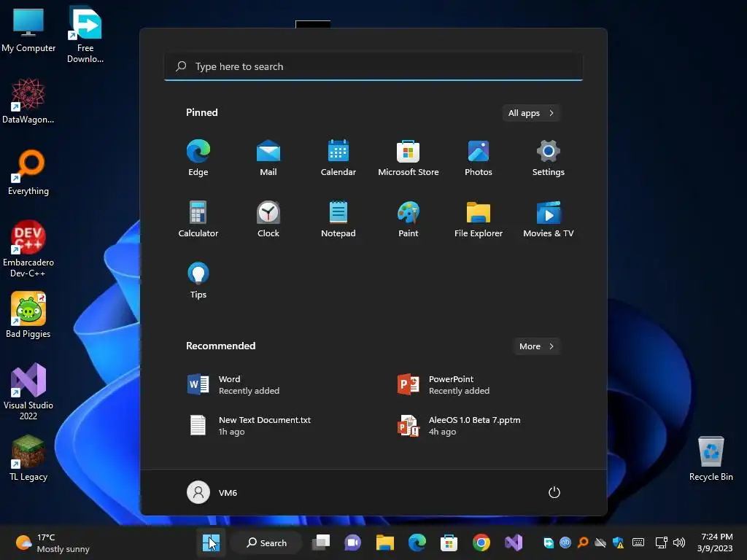Open touch keyboard tray icon

638,542
